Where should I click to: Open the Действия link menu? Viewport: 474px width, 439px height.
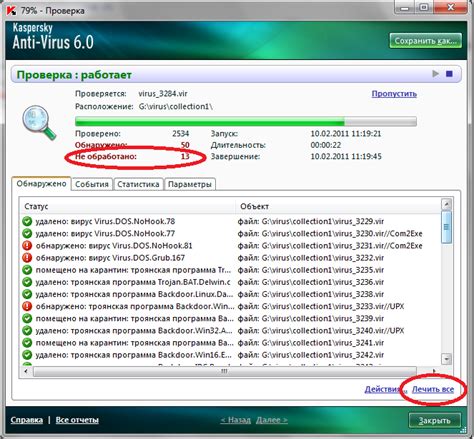coord(383,389)
